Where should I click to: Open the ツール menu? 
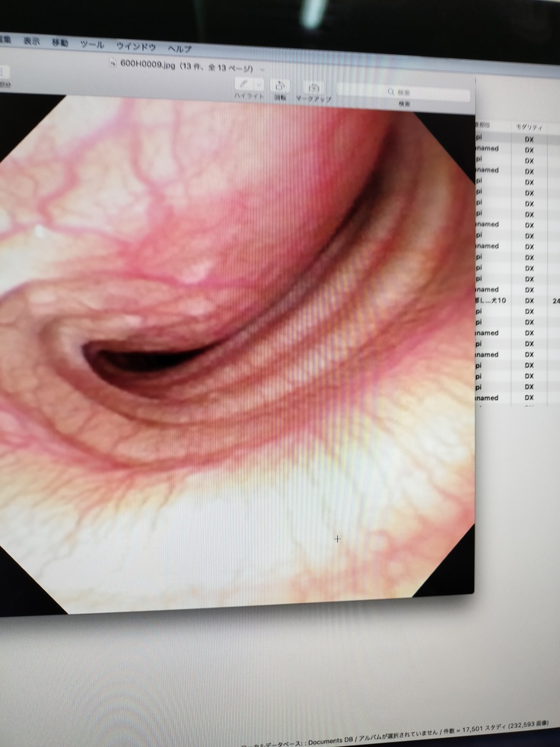(x=92, y=45)
